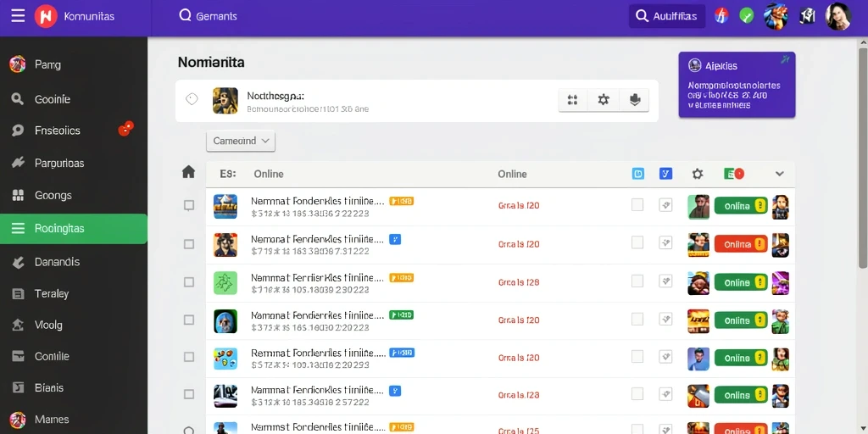Screen dimensions: 868x434
Task: Click the home icon beside table header
Action: 189,172
